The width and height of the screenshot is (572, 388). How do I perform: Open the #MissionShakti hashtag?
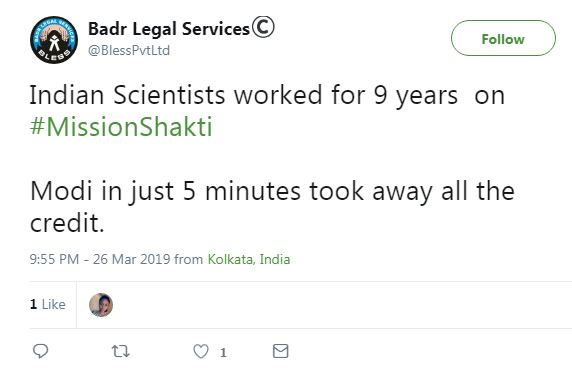(x=121, y=127)
